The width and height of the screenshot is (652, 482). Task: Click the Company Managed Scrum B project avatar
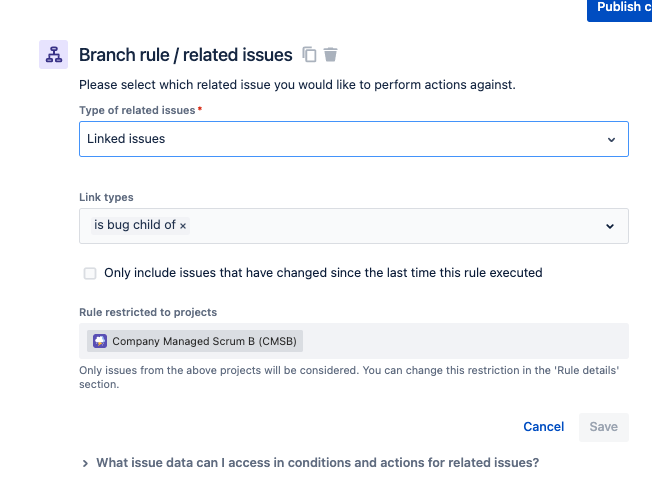(x=100, y=341)
